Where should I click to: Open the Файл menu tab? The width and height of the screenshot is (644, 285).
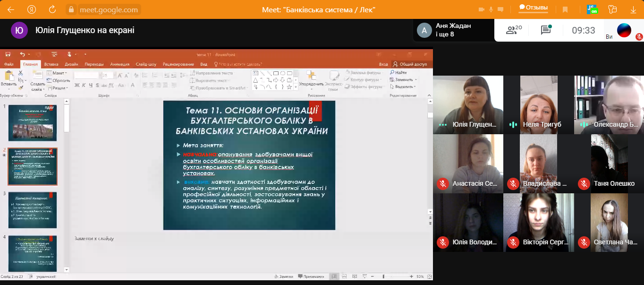(8, 64)
